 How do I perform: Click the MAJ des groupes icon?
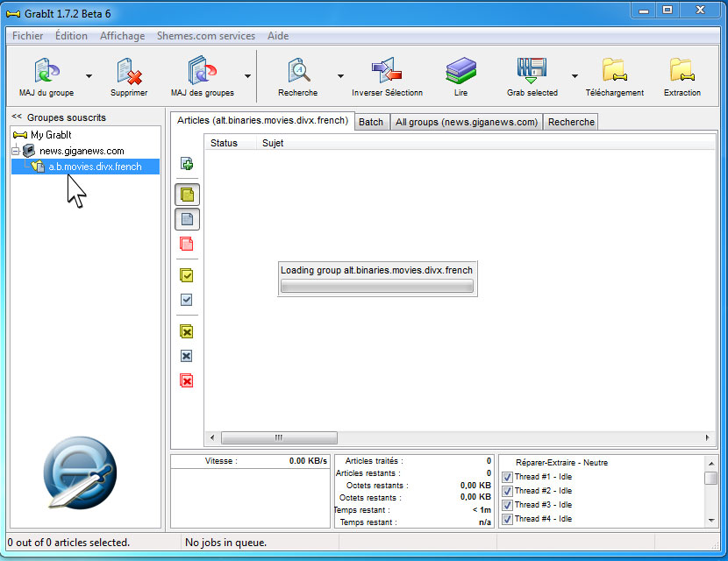202,71
